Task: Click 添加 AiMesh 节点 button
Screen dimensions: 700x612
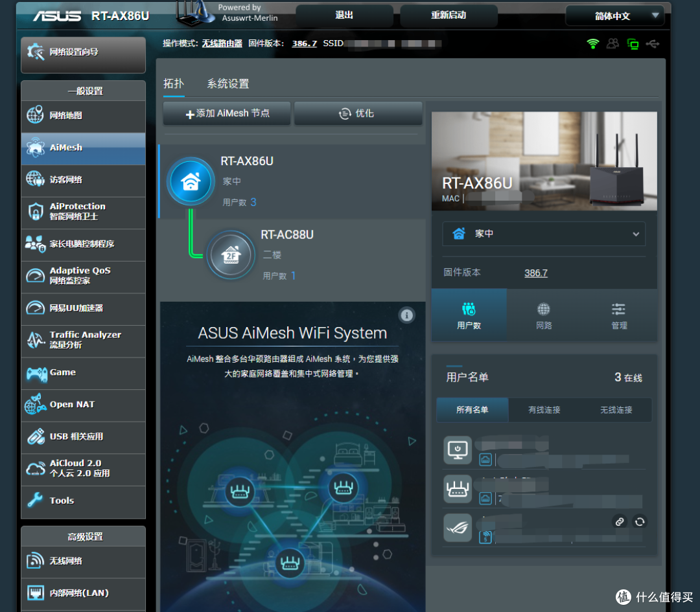Action: point(227,113)
